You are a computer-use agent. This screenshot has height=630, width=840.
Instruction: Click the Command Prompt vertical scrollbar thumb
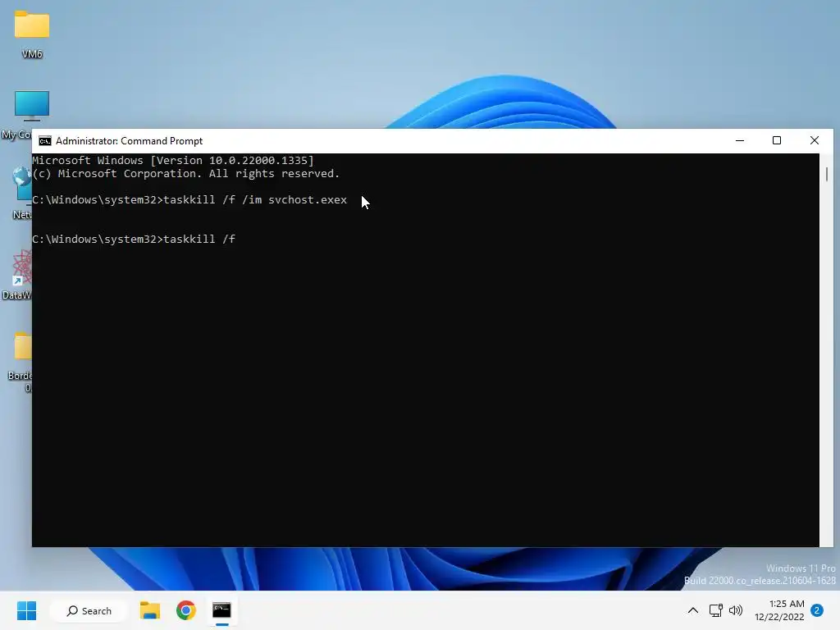click(827, 174)
